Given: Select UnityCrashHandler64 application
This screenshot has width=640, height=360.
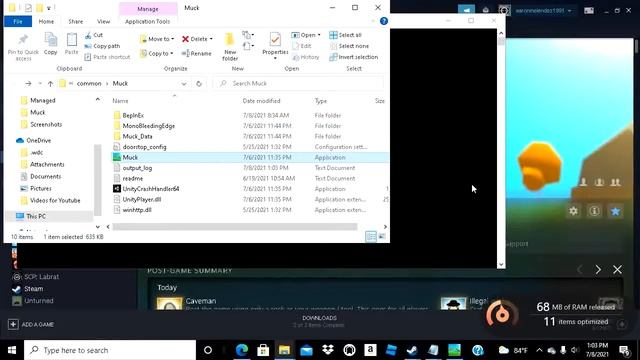Looking at the screenshot, I should click(151, 189).
